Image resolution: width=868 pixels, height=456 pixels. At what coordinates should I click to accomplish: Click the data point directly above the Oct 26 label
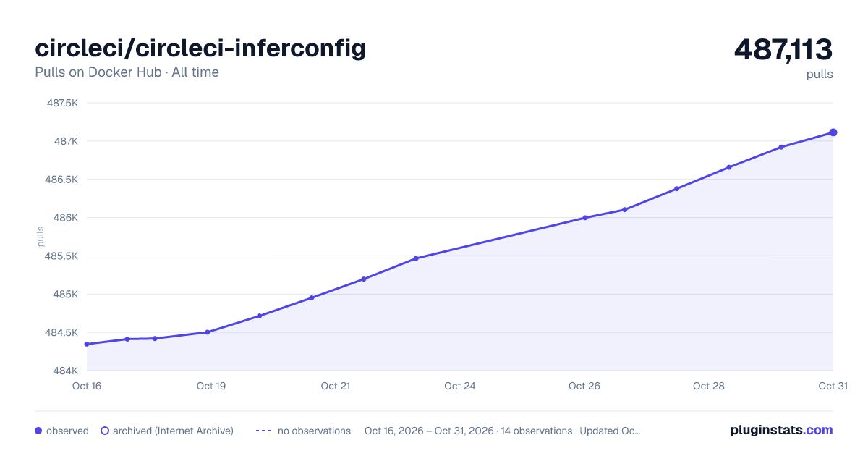(584, 218)
